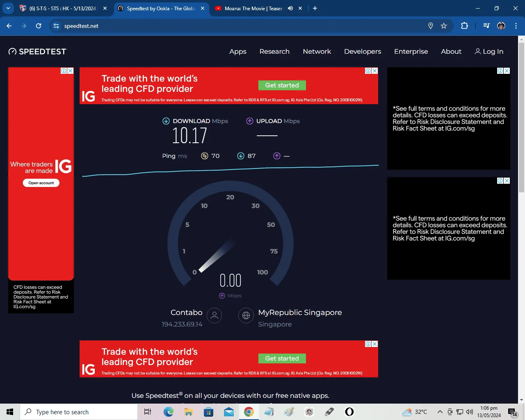525x420 pixels.
Task: Select the Speedtest by Ookla tab
Action: click(161, 8)
